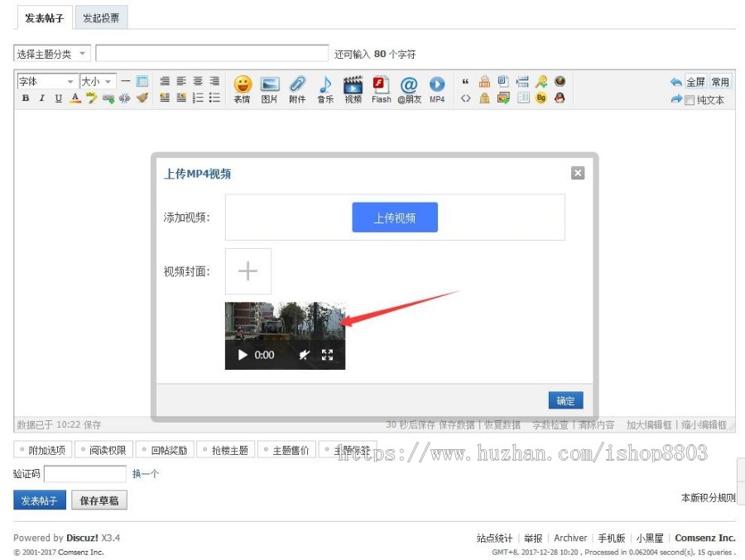Open the Flash insert tool
745x560 pixels.
click(x=380, y=86)
